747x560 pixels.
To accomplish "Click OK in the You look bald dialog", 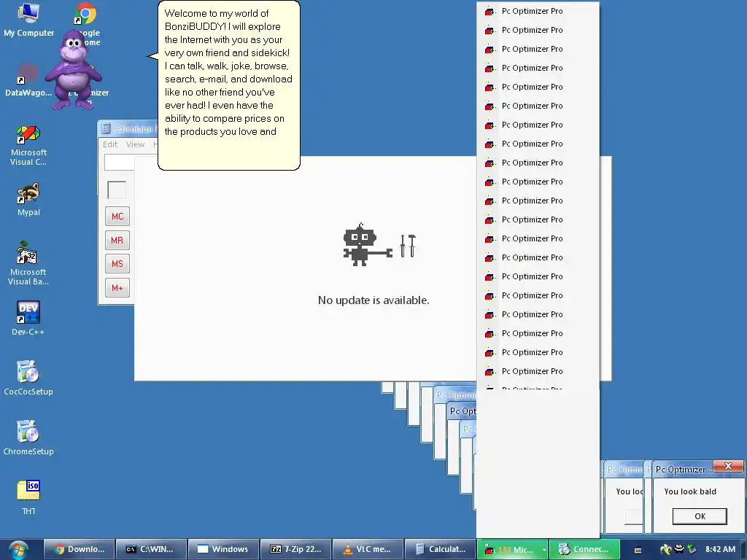I will point(700,516).
